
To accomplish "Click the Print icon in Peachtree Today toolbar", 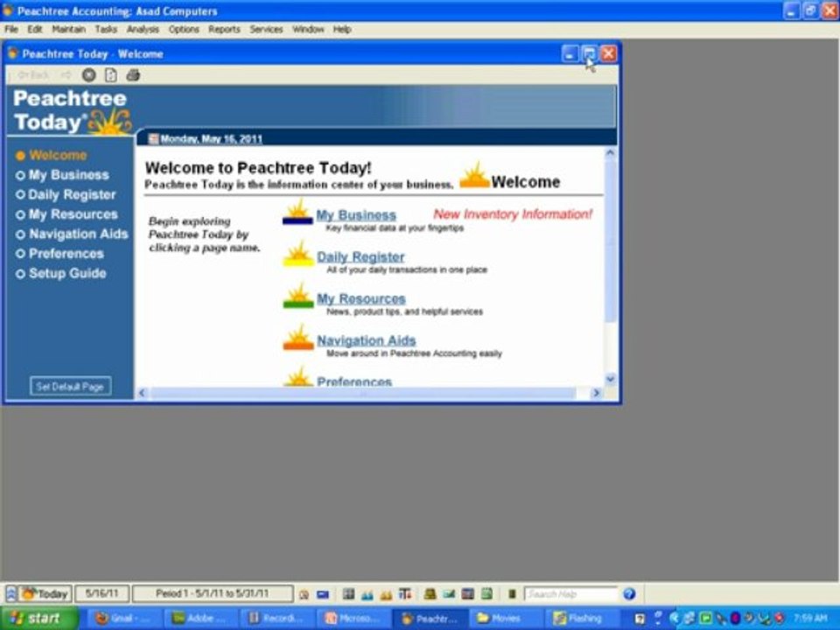I will [x=133, y=75].
